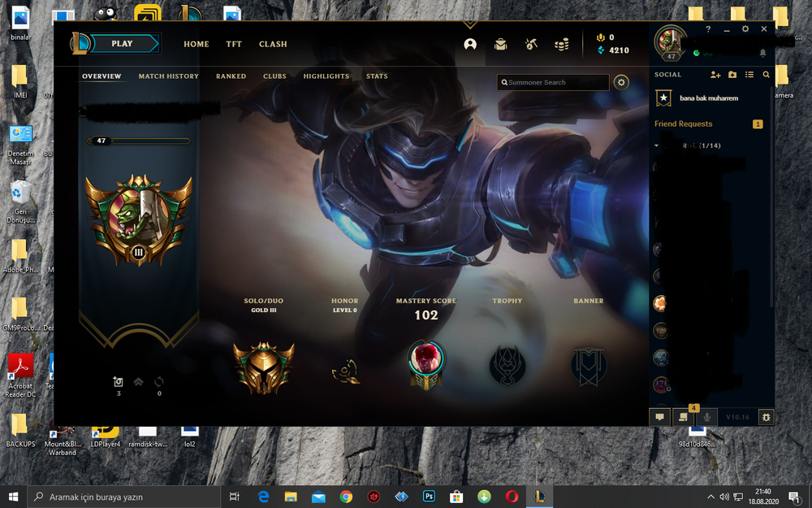
Task: Click the bug report icon
Action: (x=766, y=417)
